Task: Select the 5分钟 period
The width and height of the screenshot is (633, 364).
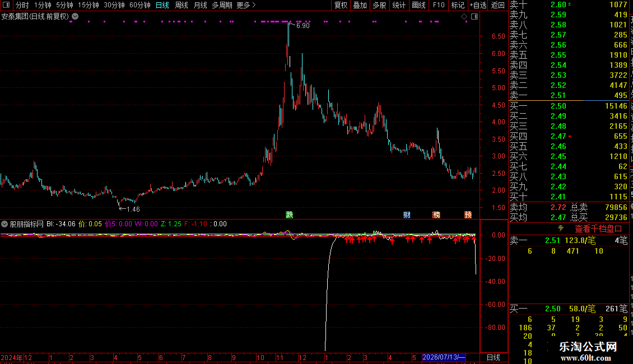Action: (64, 5)
